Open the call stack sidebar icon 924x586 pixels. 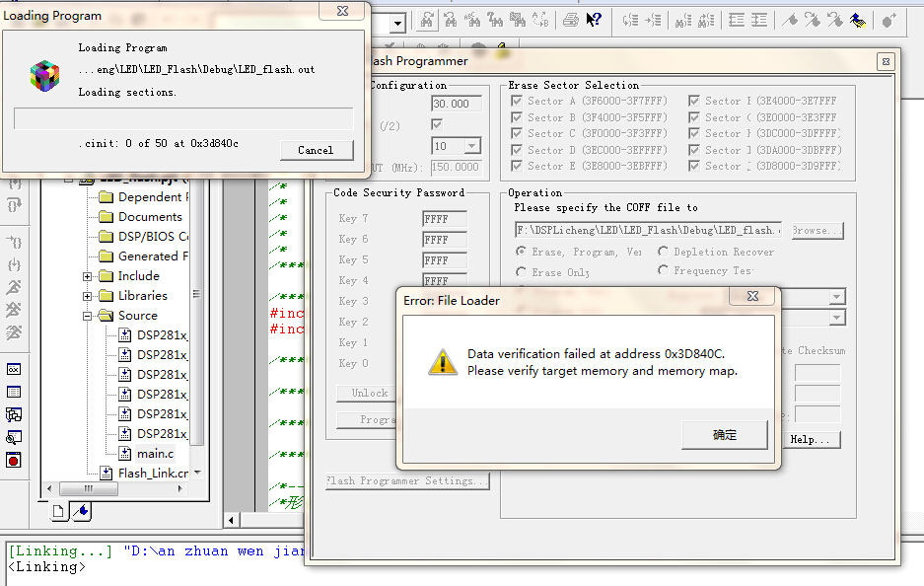coord(14,414)
